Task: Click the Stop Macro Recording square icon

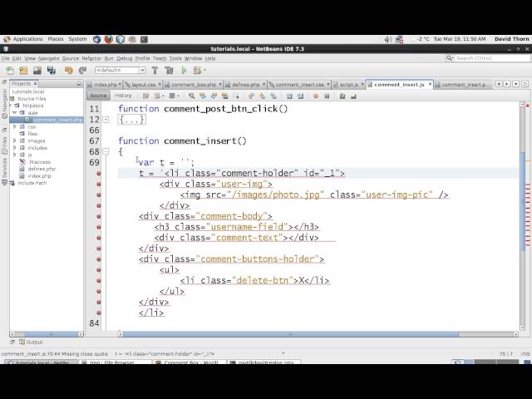Action: (x=327, y=96)
